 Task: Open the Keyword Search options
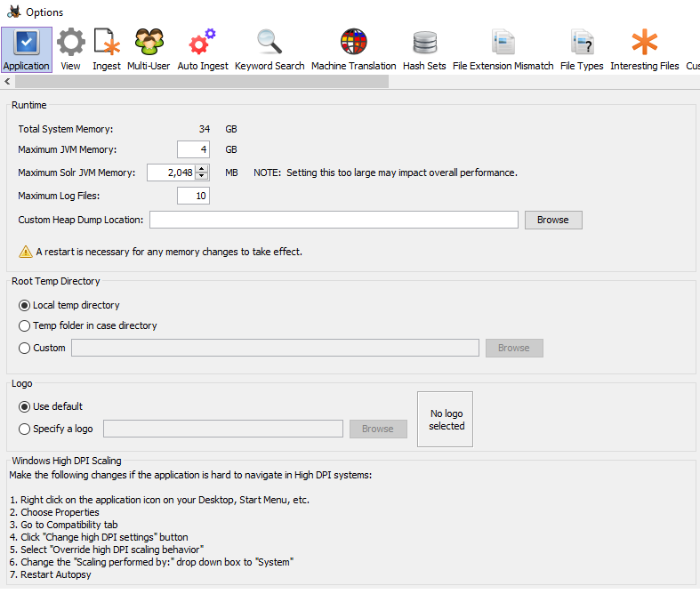tap(270, 49)
